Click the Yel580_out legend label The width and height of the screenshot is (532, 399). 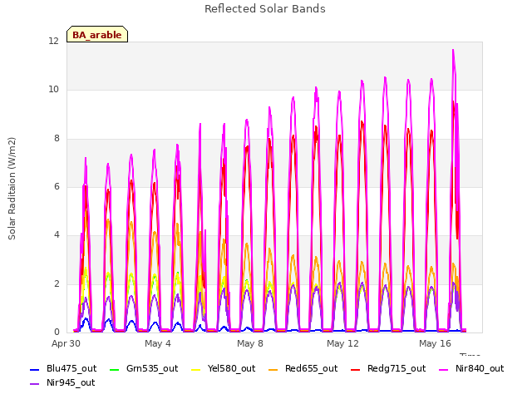tap(231, 369)
